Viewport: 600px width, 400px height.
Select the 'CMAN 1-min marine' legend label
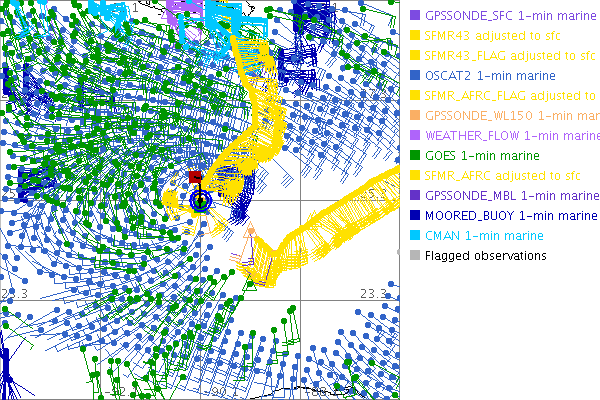click(481, 236)
